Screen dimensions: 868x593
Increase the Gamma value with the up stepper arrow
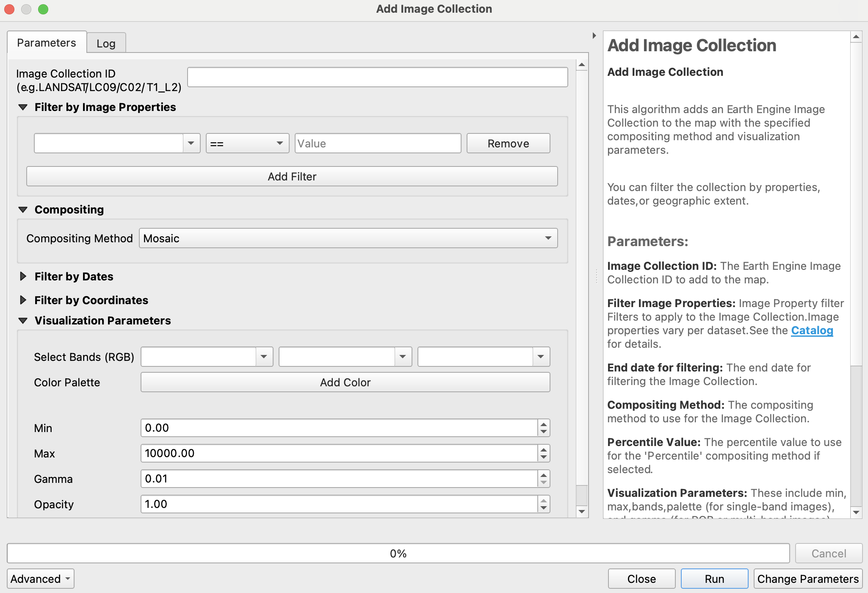pyautogui.click(x=544, y=475)
